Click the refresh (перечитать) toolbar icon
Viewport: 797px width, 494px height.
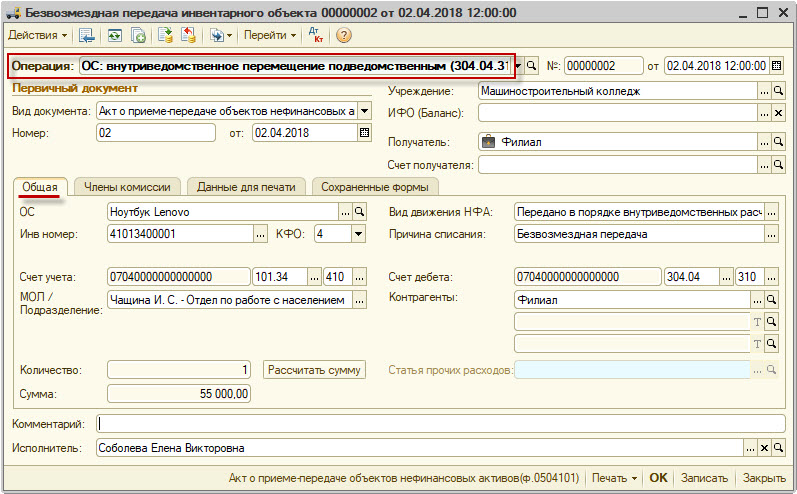[115, 35]
